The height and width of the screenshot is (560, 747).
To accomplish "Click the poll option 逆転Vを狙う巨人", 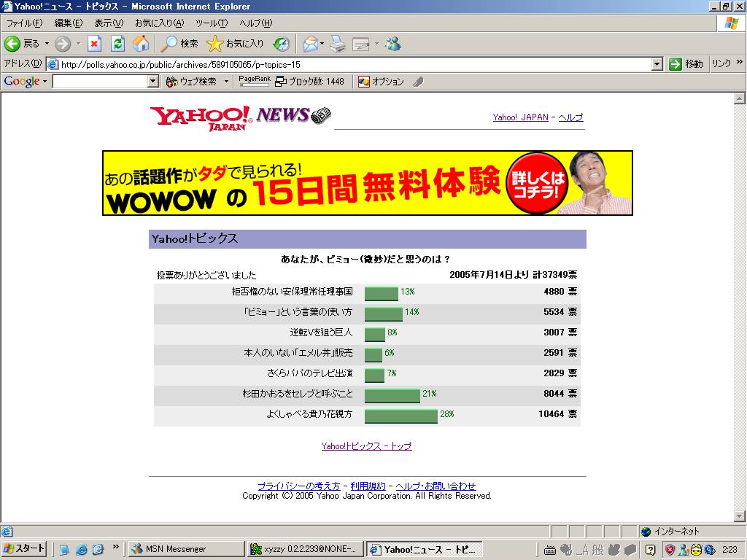I will 321,332.
